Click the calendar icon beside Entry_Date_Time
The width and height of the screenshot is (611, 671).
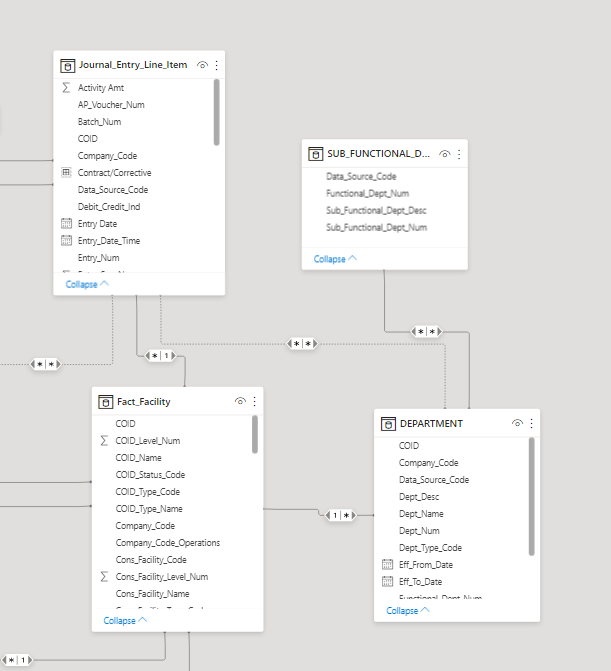point(66,240)
